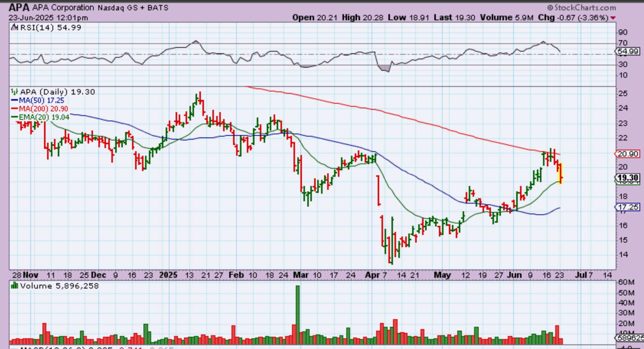Select the yellow-highlighted latest price bar
The width and height of the screenshot is (644, 349).
point(561,173)
